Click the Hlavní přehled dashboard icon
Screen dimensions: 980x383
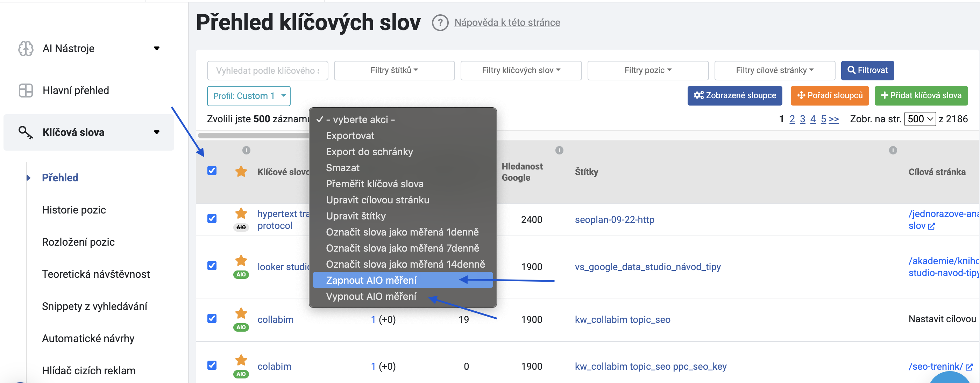[26, 91]
